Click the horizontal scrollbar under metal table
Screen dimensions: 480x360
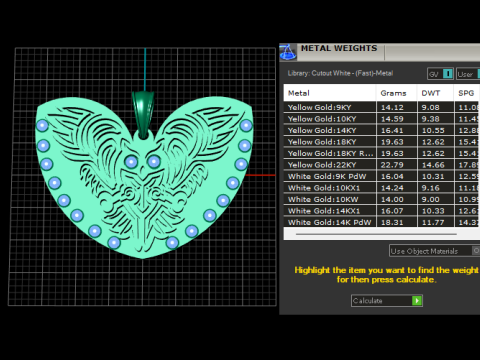pos(376,234)
